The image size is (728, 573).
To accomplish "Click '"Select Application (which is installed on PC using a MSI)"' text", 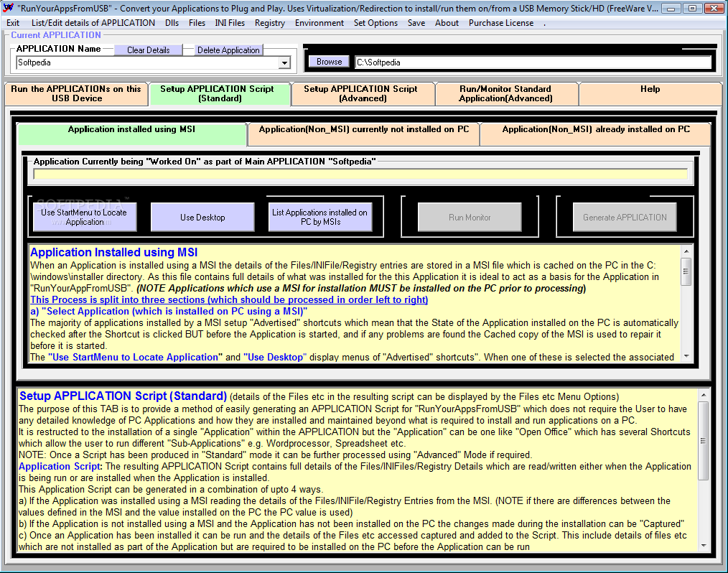I will click(x=174, y=312).
